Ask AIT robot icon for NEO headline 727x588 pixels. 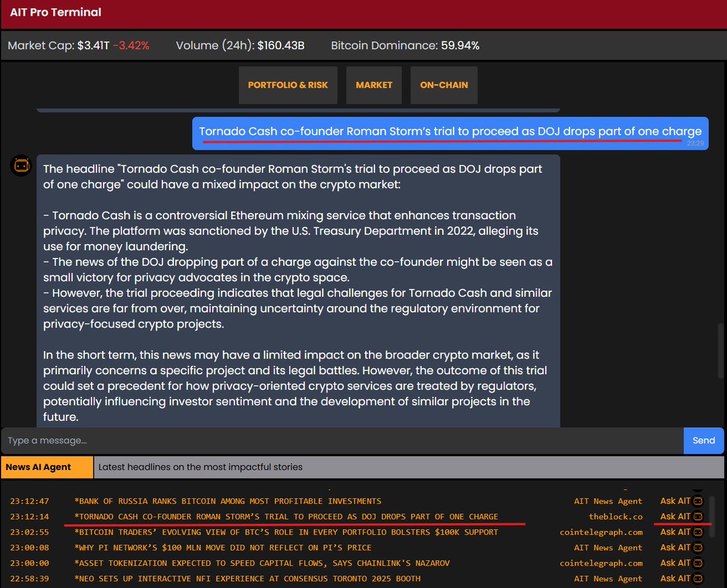[698, 578]
